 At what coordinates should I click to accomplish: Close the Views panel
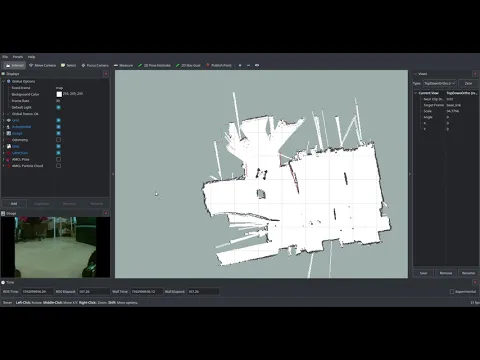coord(475,74)
